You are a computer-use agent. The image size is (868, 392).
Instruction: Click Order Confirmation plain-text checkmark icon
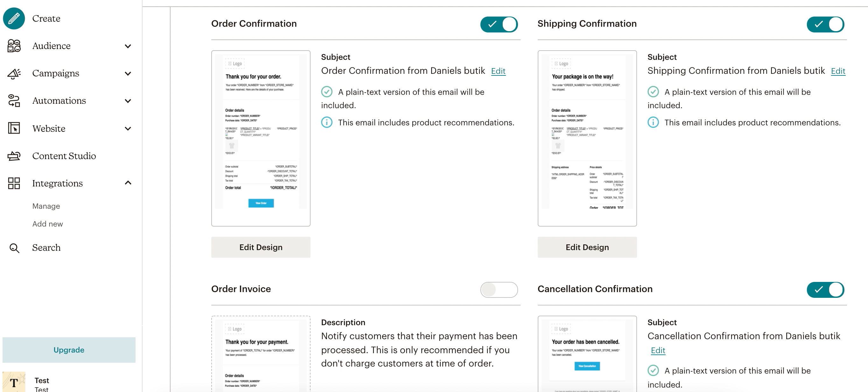click(x=326, y=92)
